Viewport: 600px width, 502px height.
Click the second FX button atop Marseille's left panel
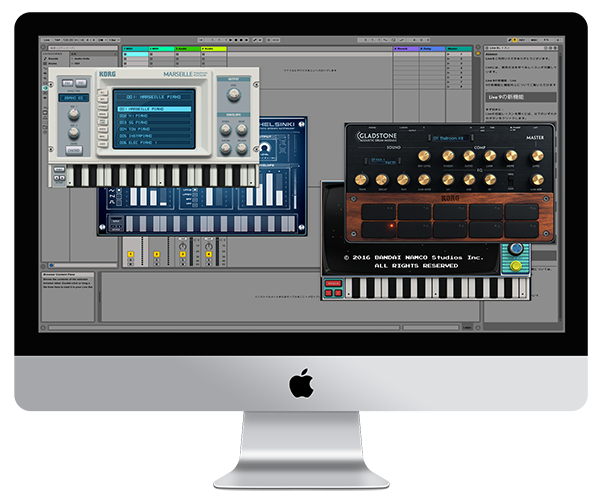click(81, 83)
